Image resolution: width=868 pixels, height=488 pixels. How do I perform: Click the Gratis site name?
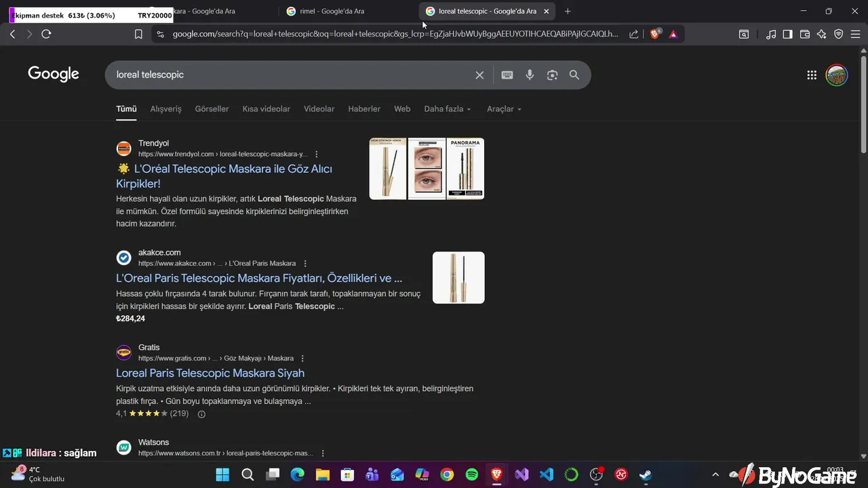click(149, 348)
